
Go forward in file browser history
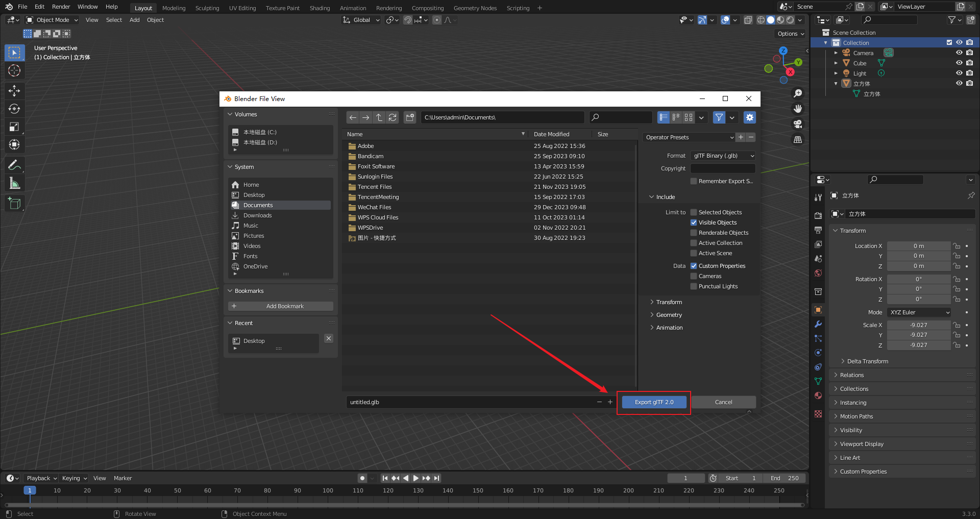point(366,117)
